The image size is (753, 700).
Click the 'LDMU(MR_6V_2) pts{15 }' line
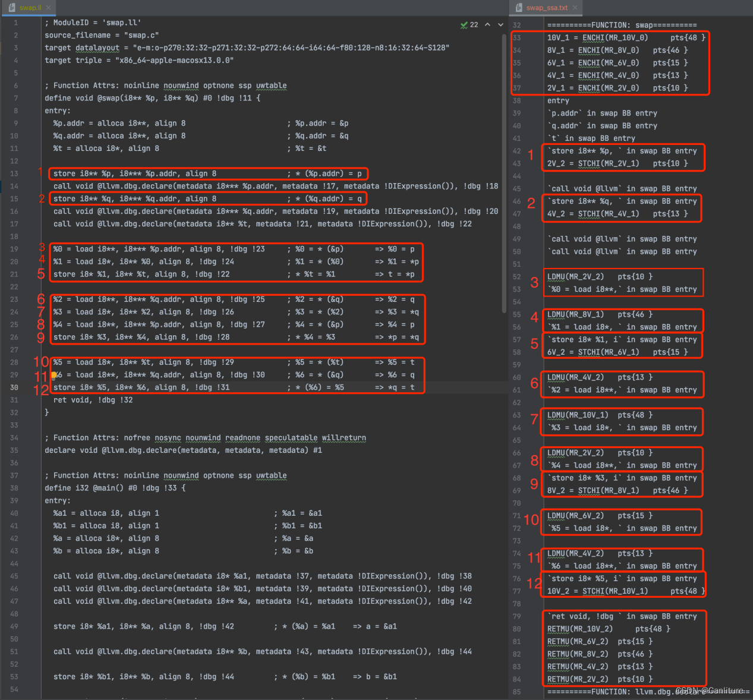pyautogui.click(x=600, y=516)
